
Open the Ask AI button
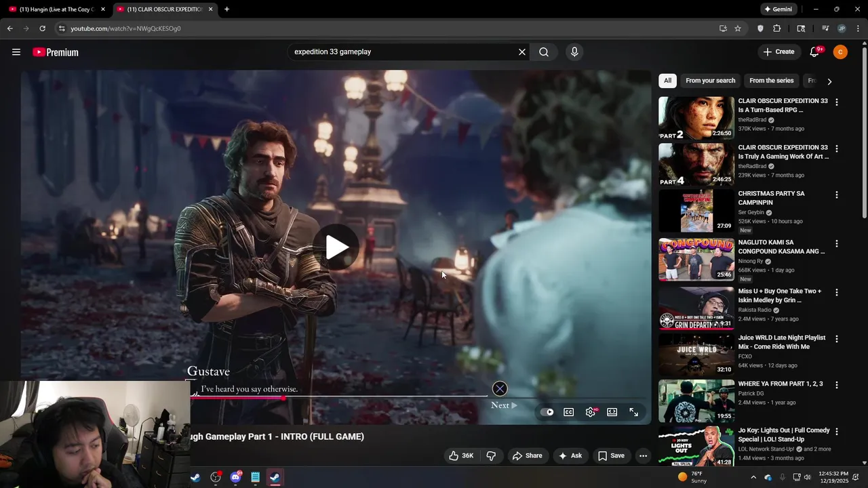coord(570,455)
